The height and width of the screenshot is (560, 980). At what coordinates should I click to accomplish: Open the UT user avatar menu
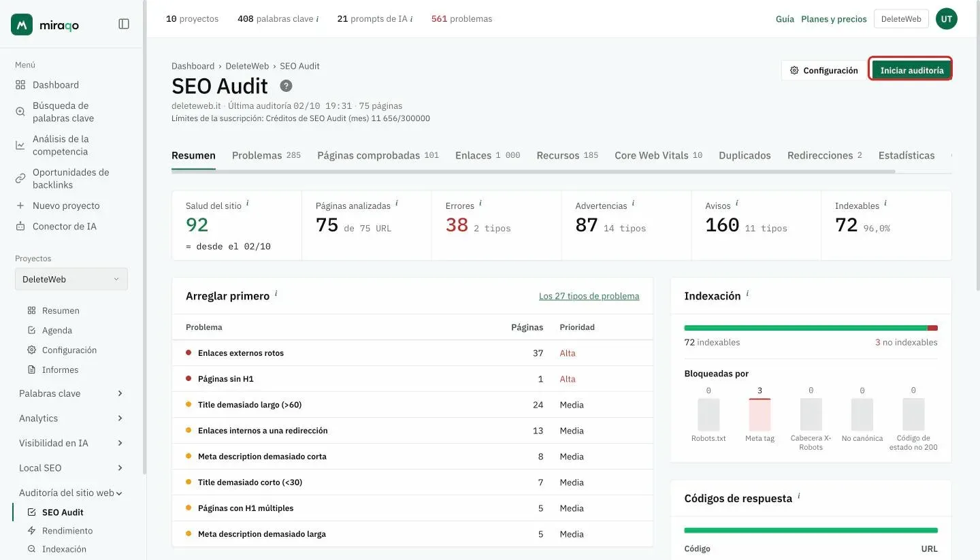[x=946, y=19]
